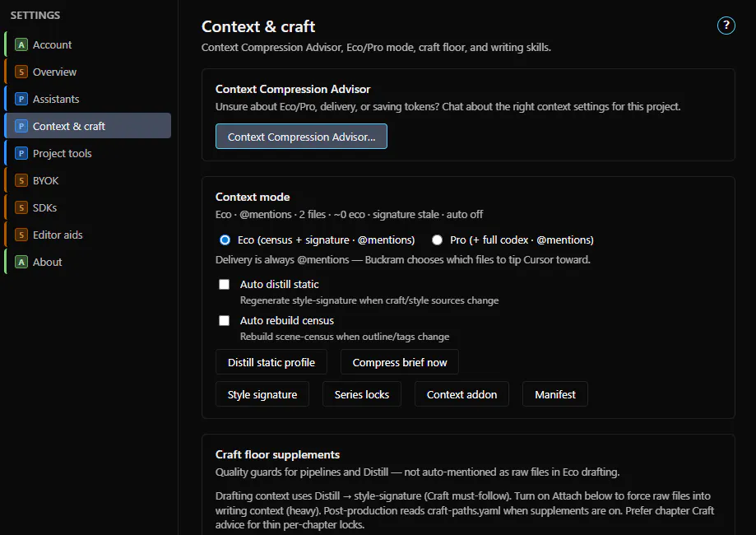Enable the Auto rebuild census checkbox

(x=225, y=320)
